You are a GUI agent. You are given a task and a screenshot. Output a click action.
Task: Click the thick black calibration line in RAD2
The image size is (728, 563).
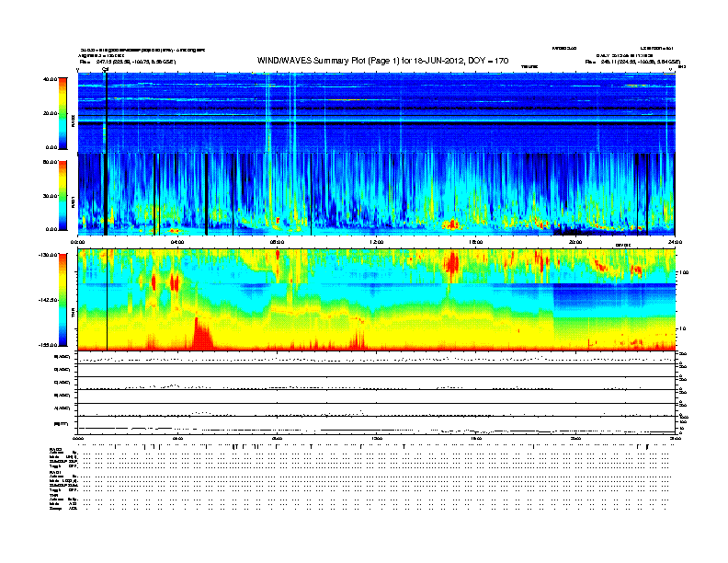pos(107,113)
